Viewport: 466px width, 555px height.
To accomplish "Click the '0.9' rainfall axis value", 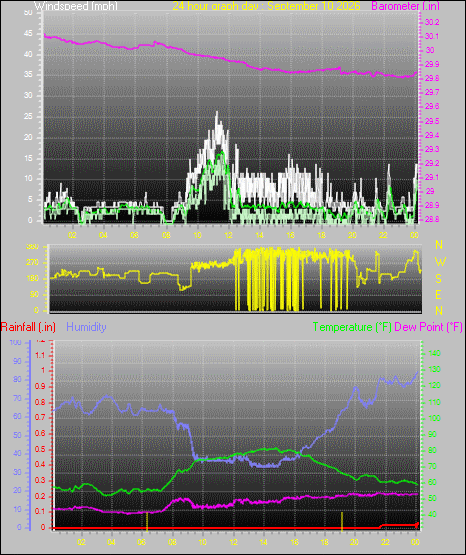I will [40, 387].
